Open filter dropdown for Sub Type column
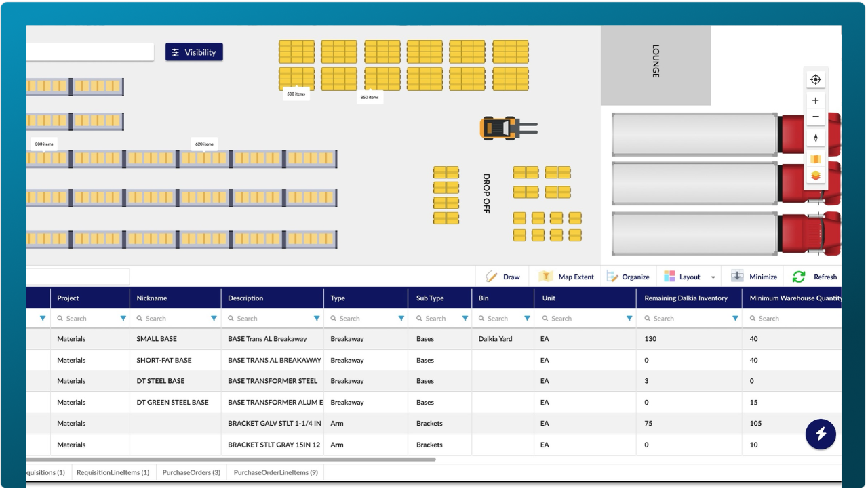Image resolution: width=868 pixels, height=488 pixels. [x=465, y=318]
